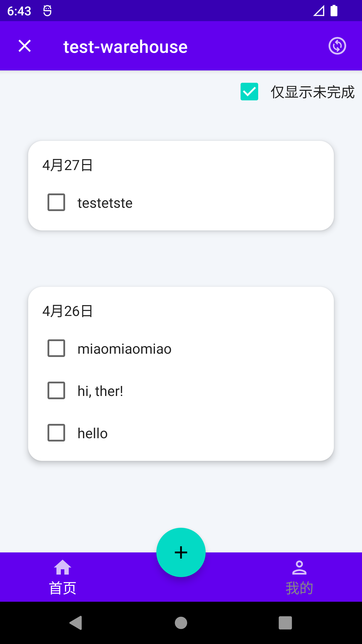Mark miaomiaomiao as completed
Screen dimensions: 362x644
coord(56,348)
